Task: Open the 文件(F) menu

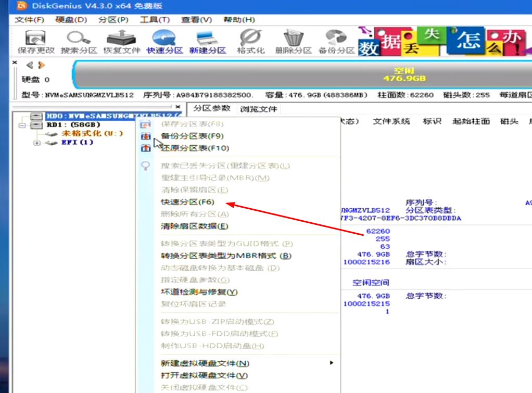Action: (x=30, y=20)
